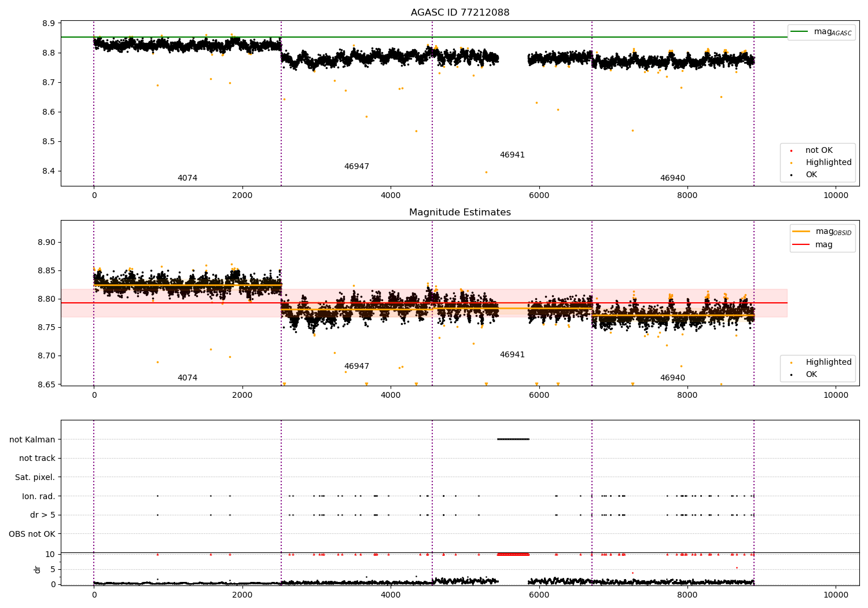Screen dimensions: 868x608
Task: Click "Highlighted" in the Magnitude Estimates legend
Action: [829, 362]
